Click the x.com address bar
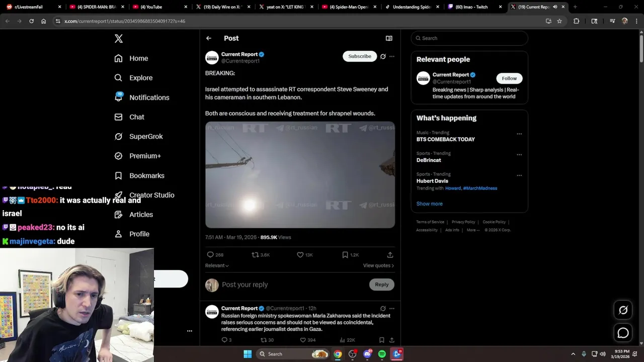Viewport: 644px width, 362px height. 300,21
